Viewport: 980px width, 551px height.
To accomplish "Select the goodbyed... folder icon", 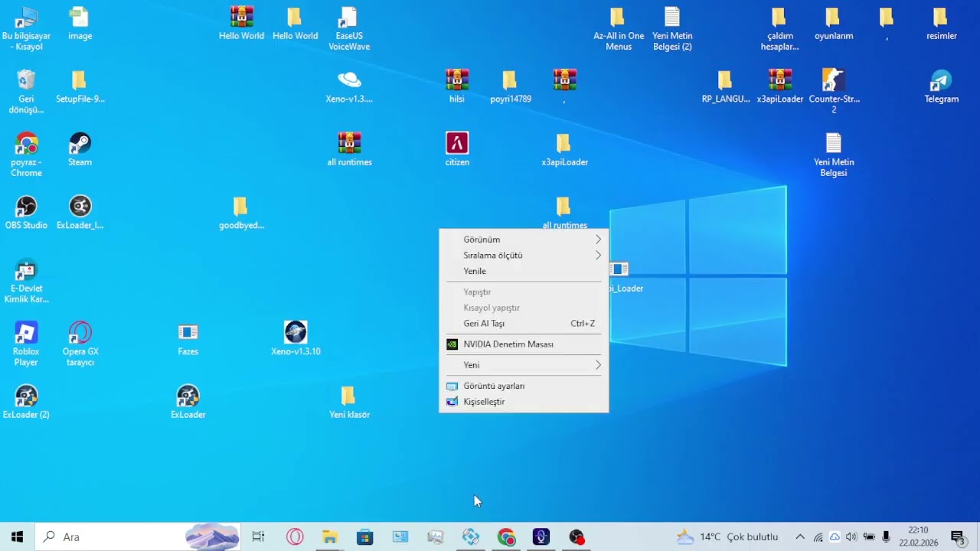I will coord(241,213).
